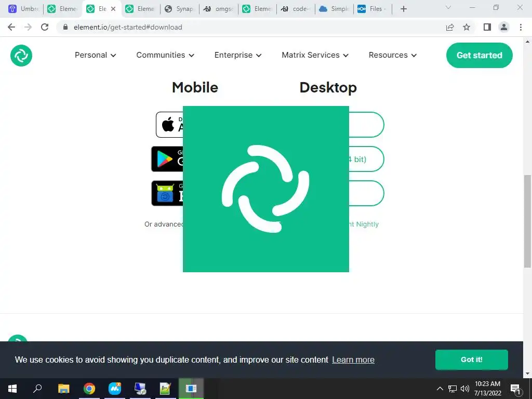Switch to the Synapse browser tab
The height and width of the screenshot is (399, 532).
pos(179,9)
